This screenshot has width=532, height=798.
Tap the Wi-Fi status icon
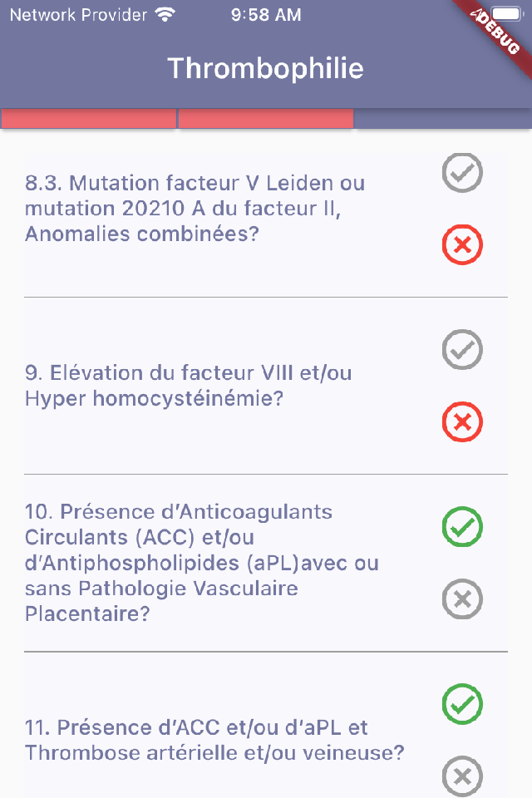tap(165, 15)
